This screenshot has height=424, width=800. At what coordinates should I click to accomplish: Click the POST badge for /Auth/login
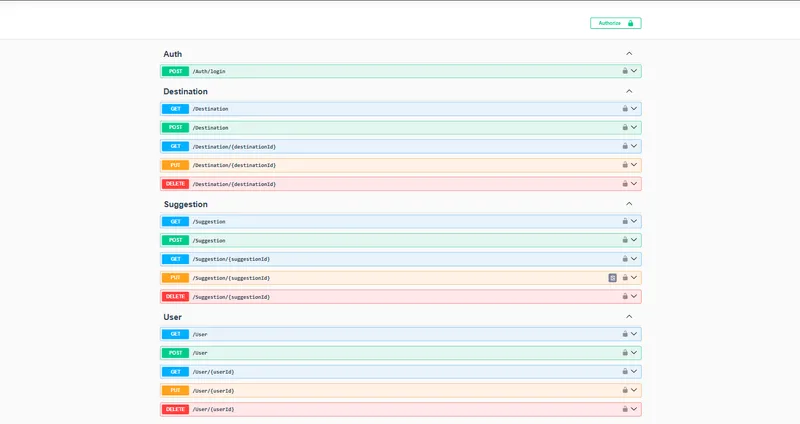(x=176, y=71)
